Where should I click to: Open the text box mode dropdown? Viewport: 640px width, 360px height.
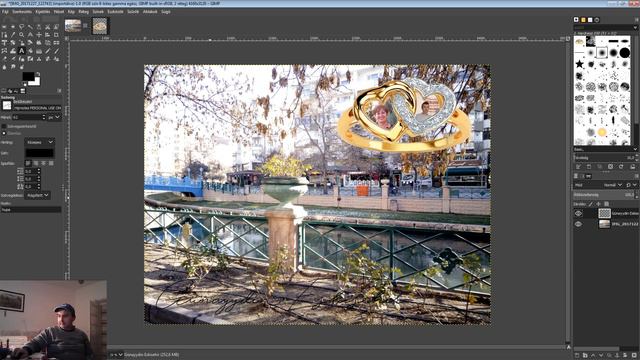click(38, 195)
